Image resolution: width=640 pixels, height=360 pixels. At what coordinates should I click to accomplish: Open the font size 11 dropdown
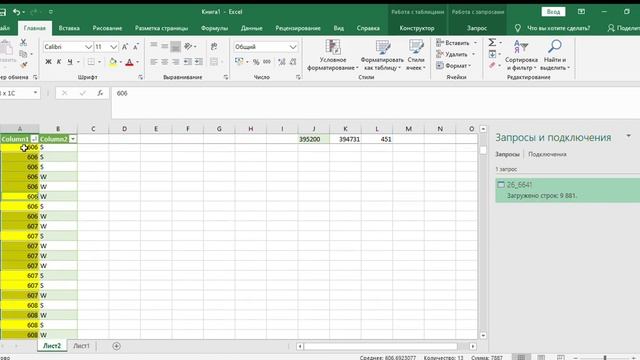113,47
